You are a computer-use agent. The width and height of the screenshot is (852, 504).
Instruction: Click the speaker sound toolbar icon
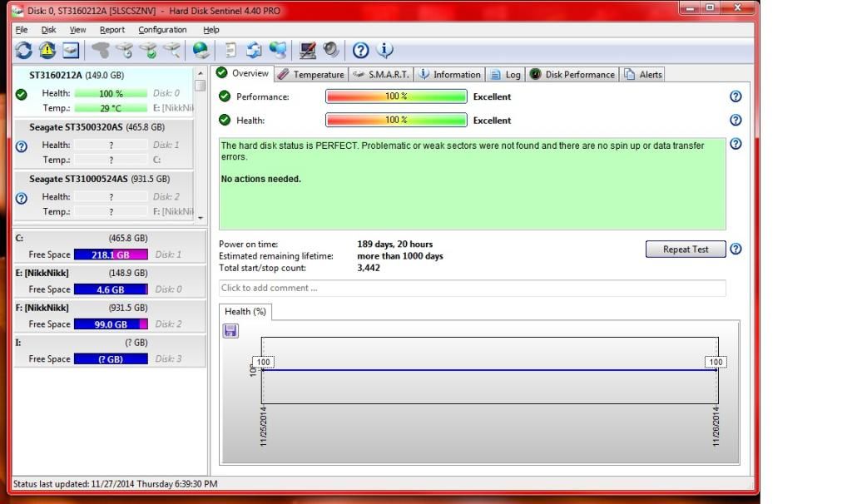331,51
